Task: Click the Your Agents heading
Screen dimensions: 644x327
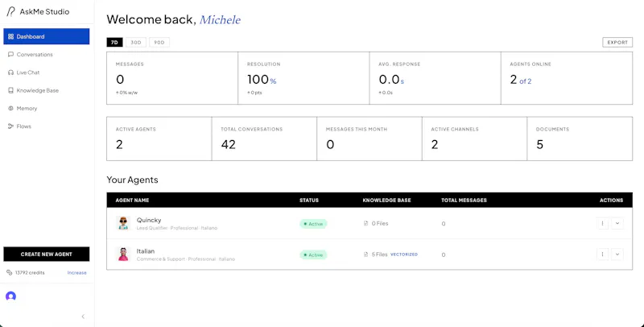Action: (132, 180)
